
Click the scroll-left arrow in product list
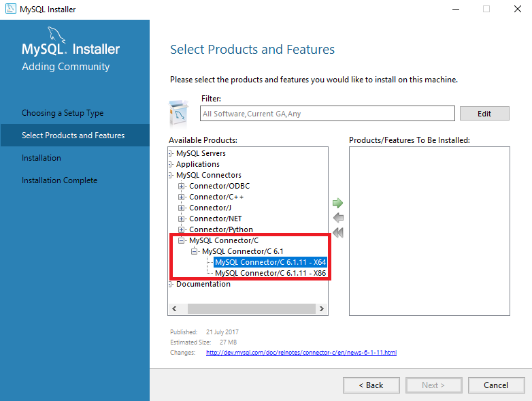point(174,308)
